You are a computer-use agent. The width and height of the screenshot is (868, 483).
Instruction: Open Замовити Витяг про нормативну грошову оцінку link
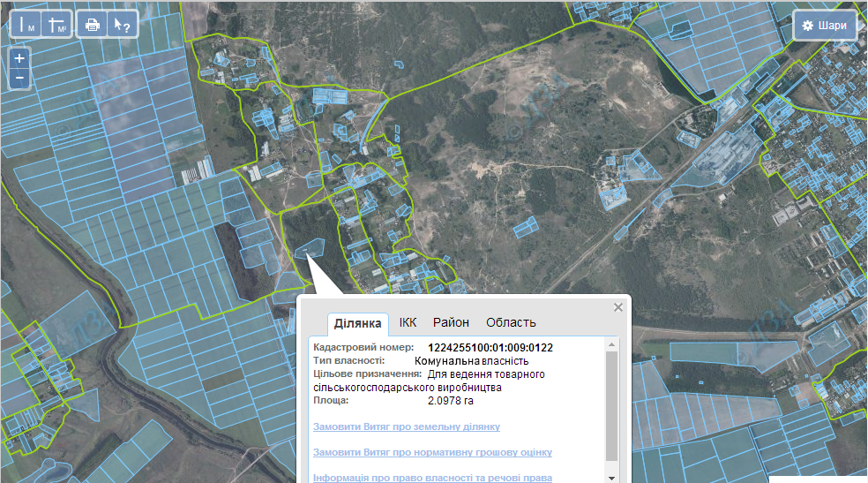432,452
